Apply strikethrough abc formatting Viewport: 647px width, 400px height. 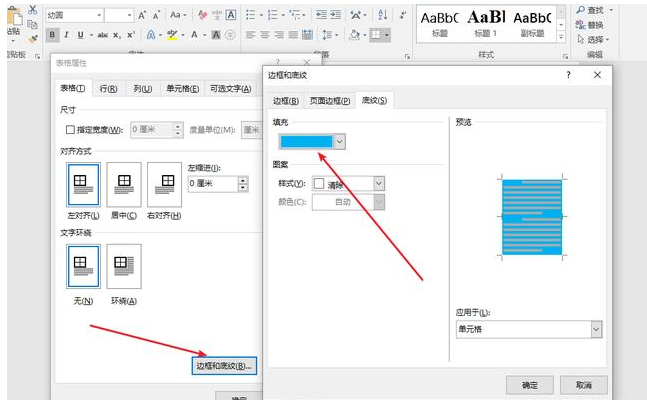coord(103,35)
